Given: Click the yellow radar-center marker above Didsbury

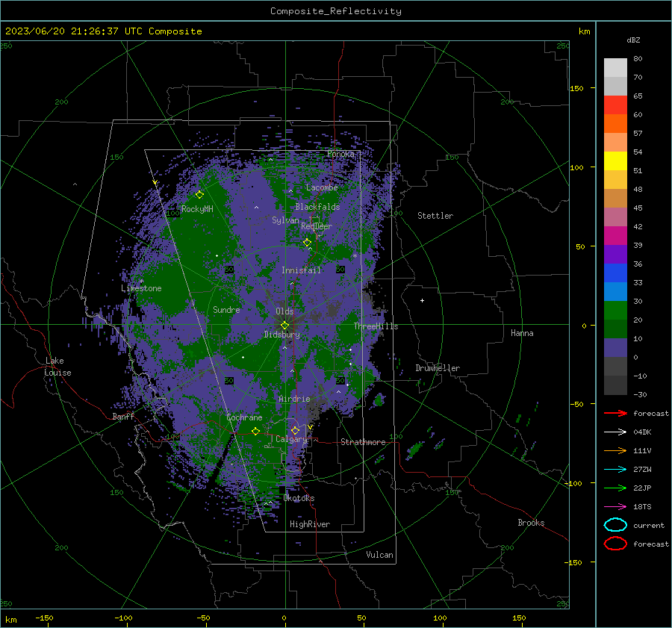Looking at the screenshot, I should [284, 326].
